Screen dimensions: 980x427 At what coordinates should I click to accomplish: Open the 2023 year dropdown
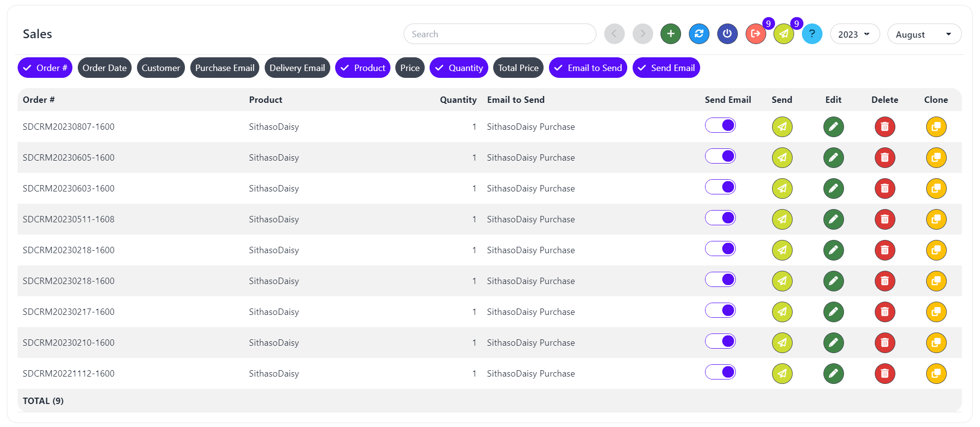855,34
